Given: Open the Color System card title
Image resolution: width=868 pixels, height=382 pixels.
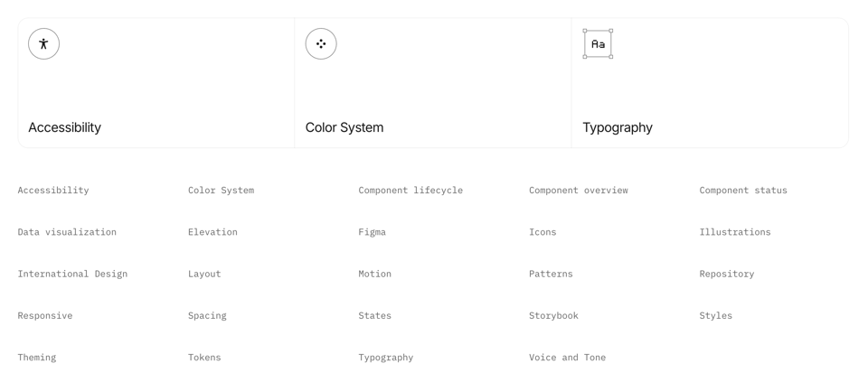Looking at the screenshot, I should tap(344, 127).
